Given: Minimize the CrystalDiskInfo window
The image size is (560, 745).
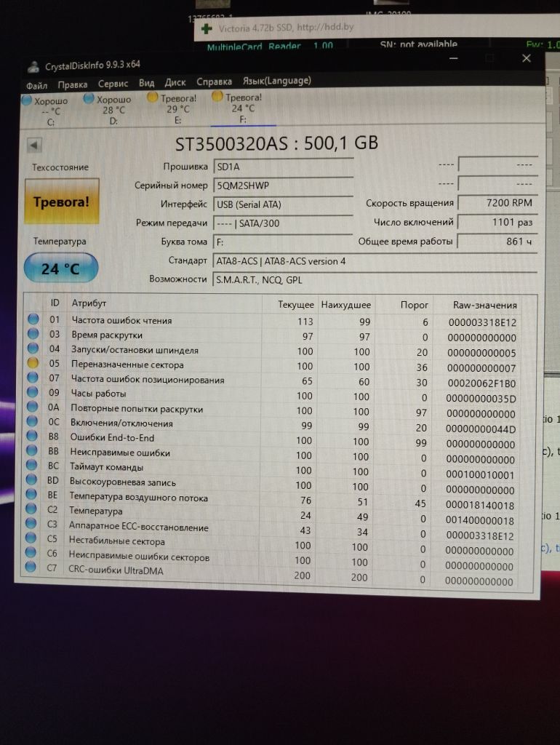Looking at the screenshot, I should coord(454,58).
